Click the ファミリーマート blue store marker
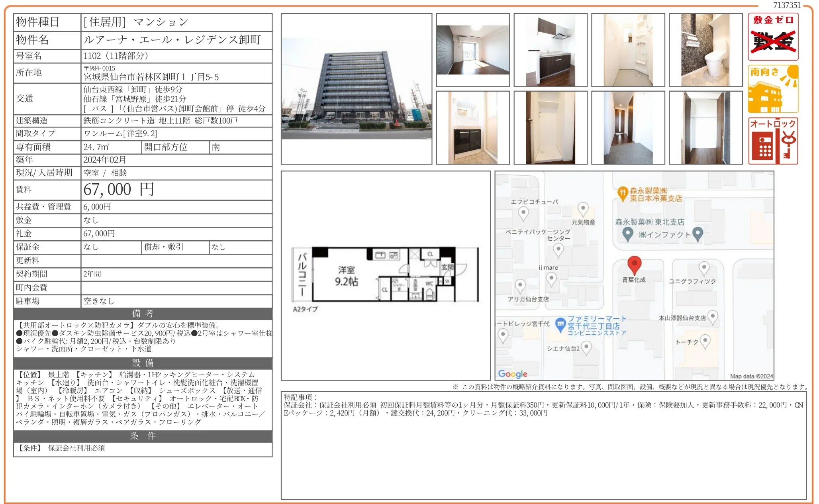This screenshot has height=504, width=819. (x=560, y=325)
